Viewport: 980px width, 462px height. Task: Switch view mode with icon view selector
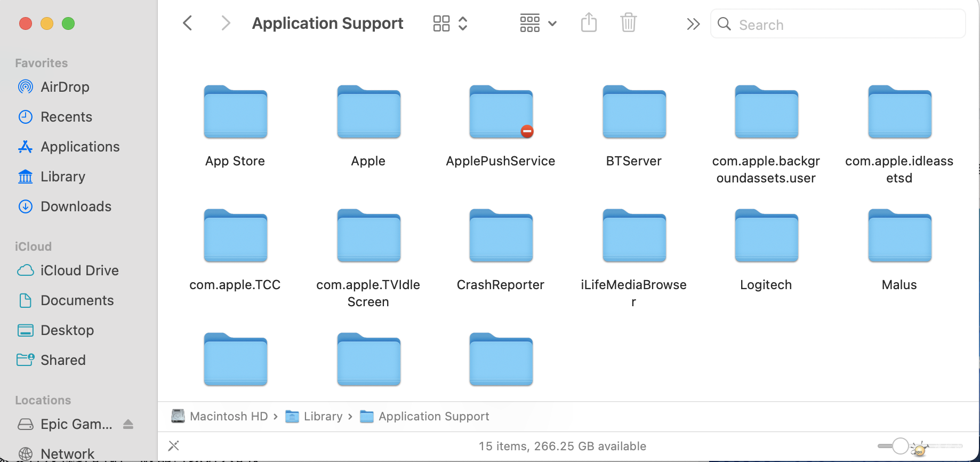[450, 23]
